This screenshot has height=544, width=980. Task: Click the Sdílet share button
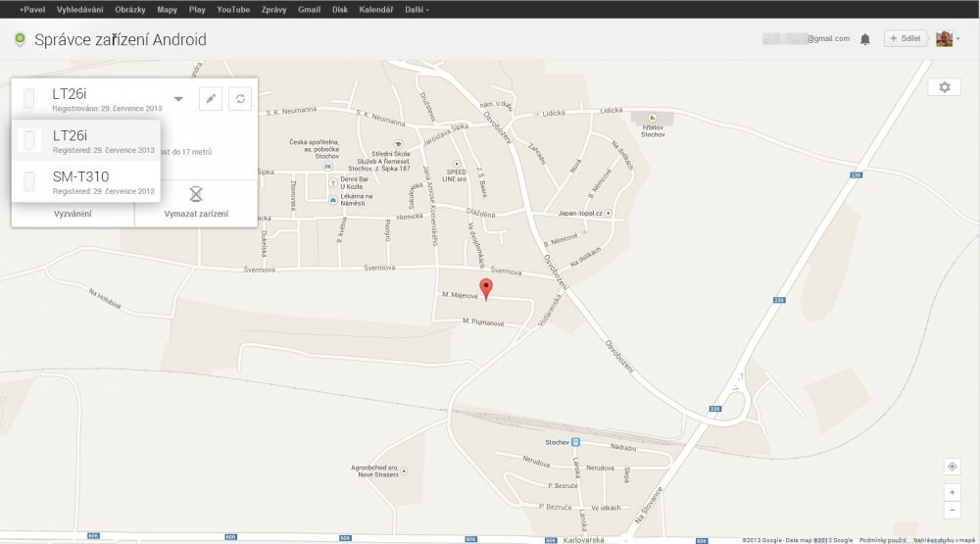905,38
